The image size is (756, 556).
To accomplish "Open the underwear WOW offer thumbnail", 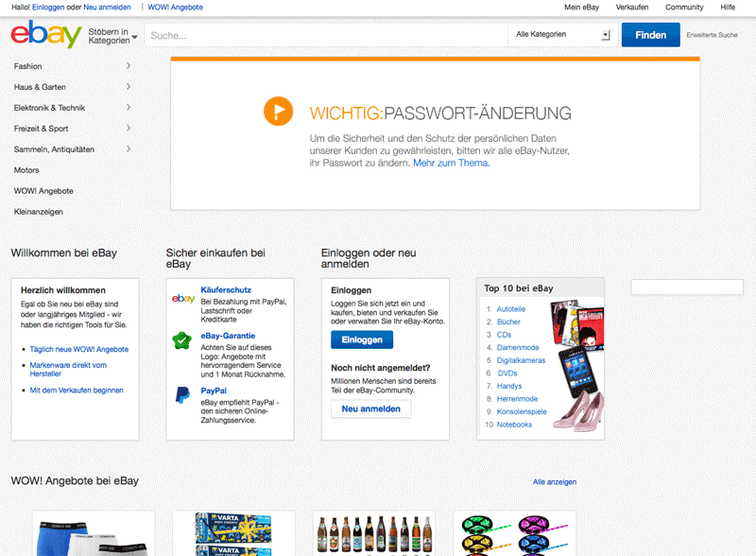I will [x=94, y=533].
